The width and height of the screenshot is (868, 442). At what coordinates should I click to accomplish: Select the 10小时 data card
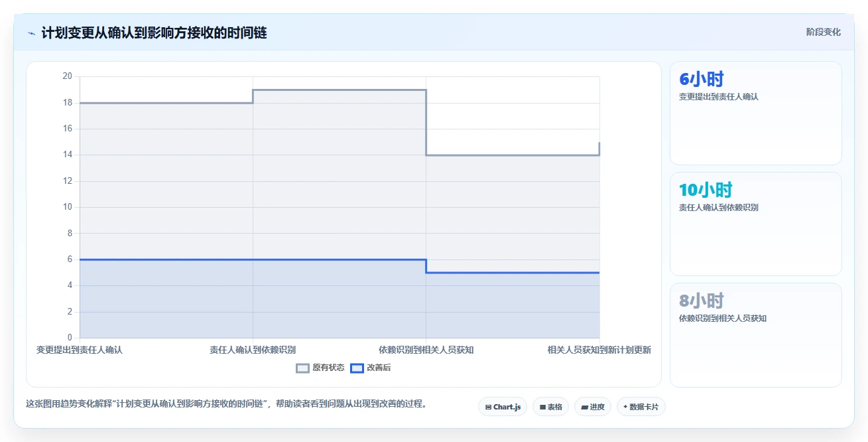[755, 224]
